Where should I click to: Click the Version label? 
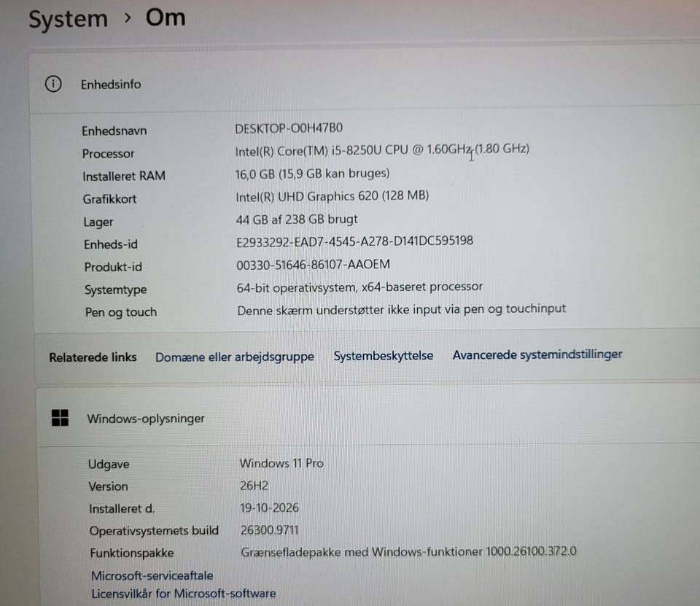point(108,486)
